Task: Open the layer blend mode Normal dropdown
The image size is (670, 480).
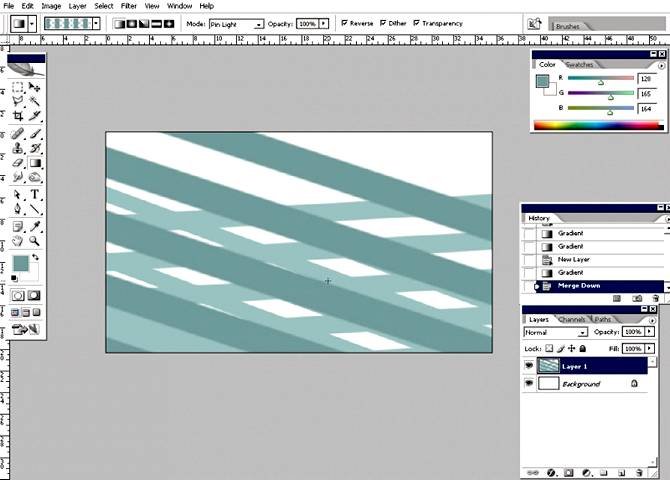Action: pyautogui.click(x=555, y=332)
